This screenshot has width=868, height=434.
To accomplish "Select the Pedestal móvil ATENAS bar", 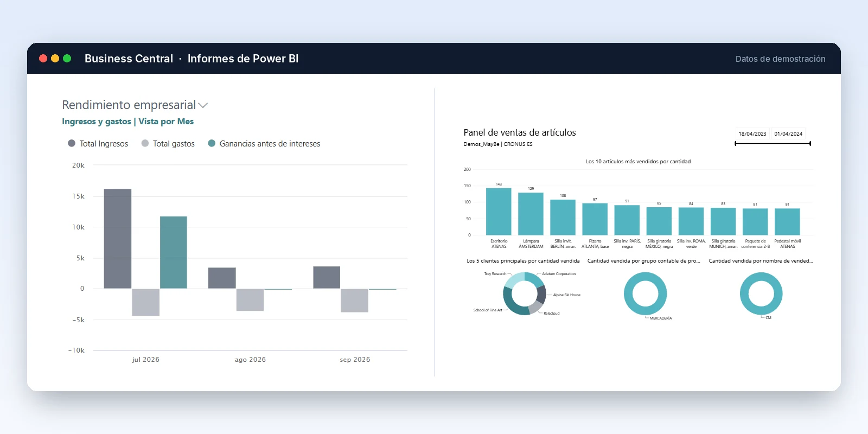I will click(x=787, y=222).
